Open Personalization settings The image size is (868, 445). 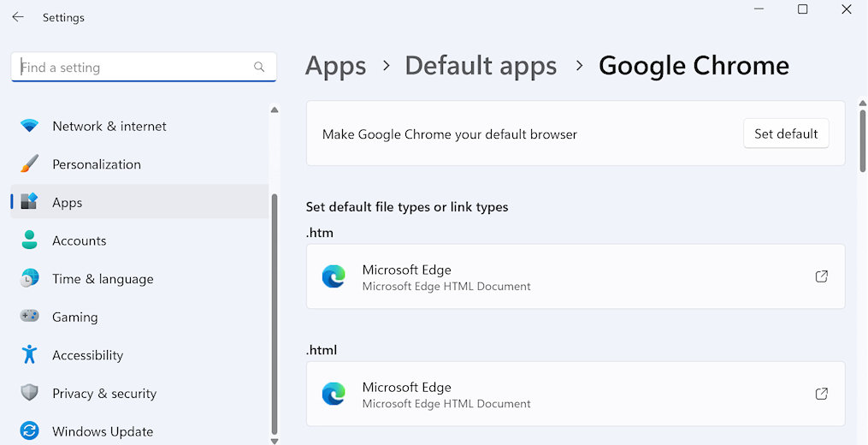click(x=139, y=164)
